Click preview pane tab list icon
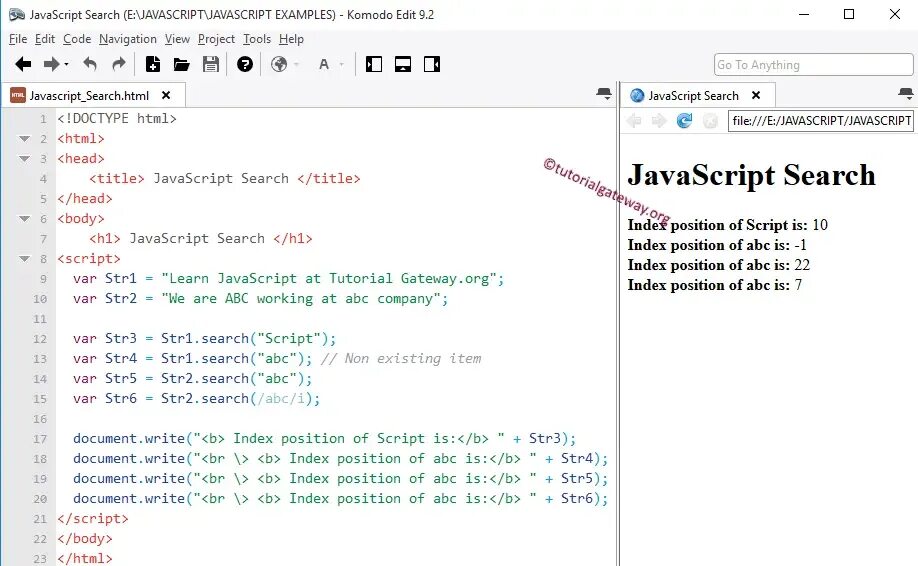Viewport: 918px width, 566px height. coord(906,94)
